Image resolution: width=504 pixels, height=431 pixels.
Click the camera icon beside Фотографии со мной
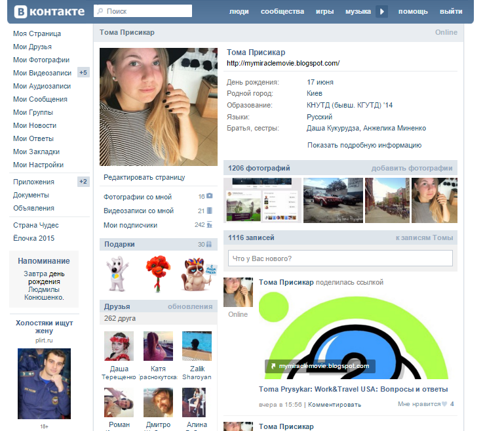pyautogui.click(x=210, y=195)
